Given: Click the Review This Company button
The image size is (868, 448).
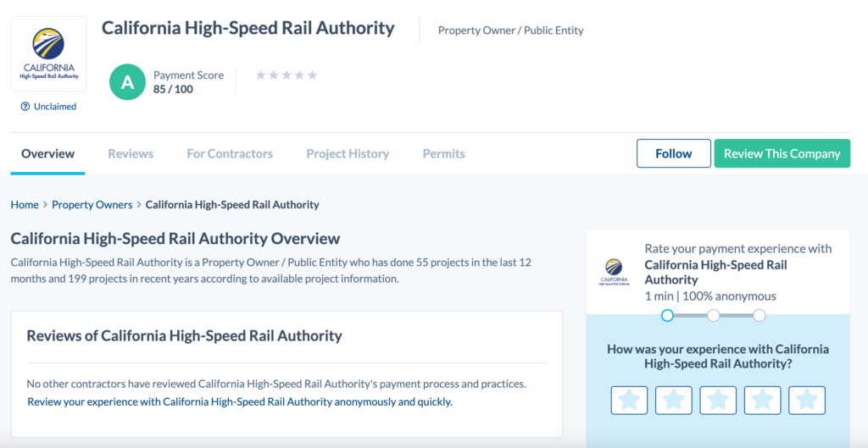Looking at the screenshot, I should [782, 153].
